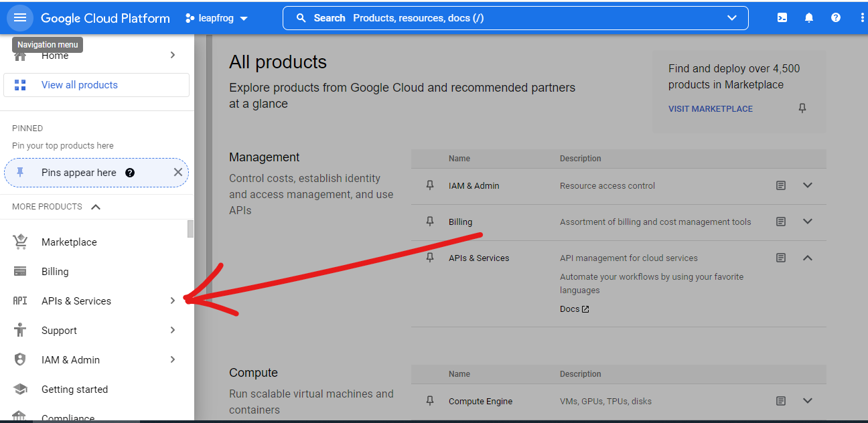Open the notifications bell
Viewport: 868px width, 423px height.
(x=809, y=18)
